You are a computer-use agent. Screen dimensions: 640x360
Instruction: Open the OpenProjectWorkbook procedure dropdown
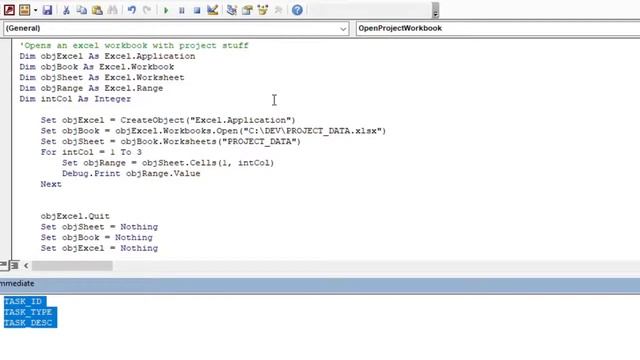click(x=498, y=28)
